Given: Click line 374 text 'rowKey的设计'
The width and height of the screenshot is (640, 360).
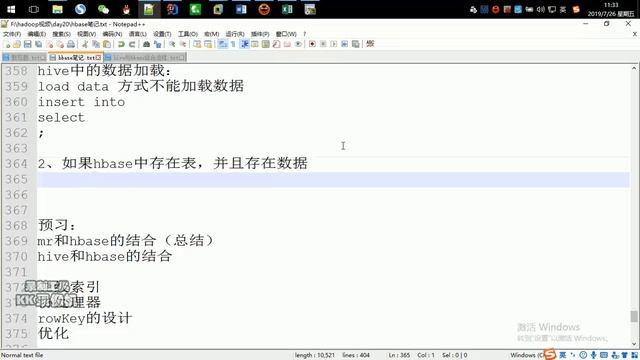Looking at the screenshot, I should pos(85,318).
